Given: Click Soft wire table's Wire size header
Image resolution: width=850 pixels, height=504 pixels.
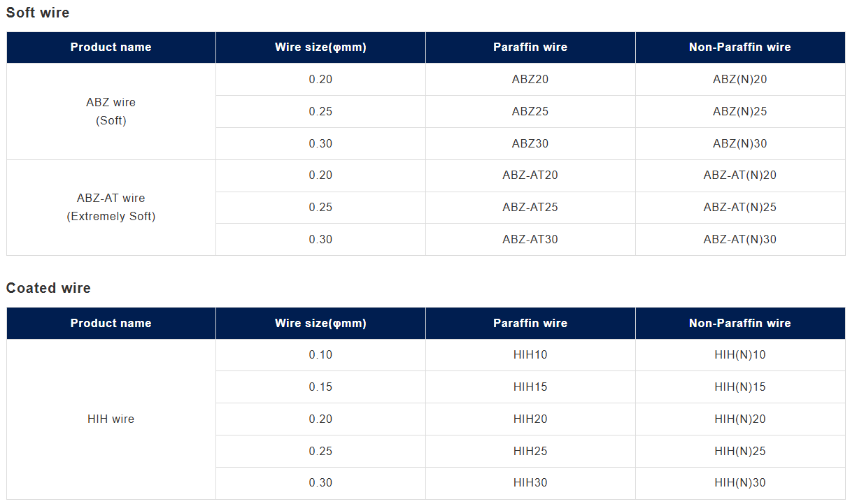Looking at the screenshot, I should point(320,48).
